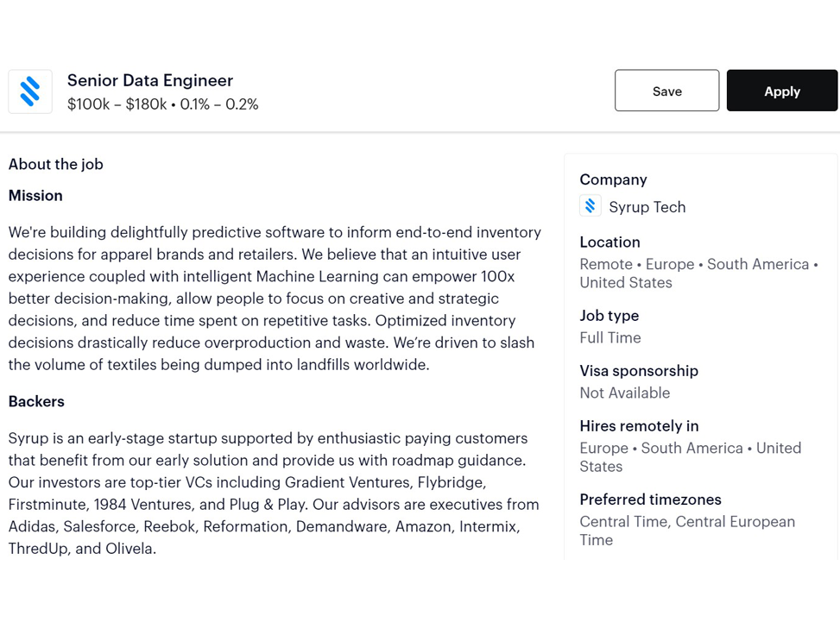
Task: Click the Preferred timezones label
Action: pyautogui.click(x=650, y=500)
